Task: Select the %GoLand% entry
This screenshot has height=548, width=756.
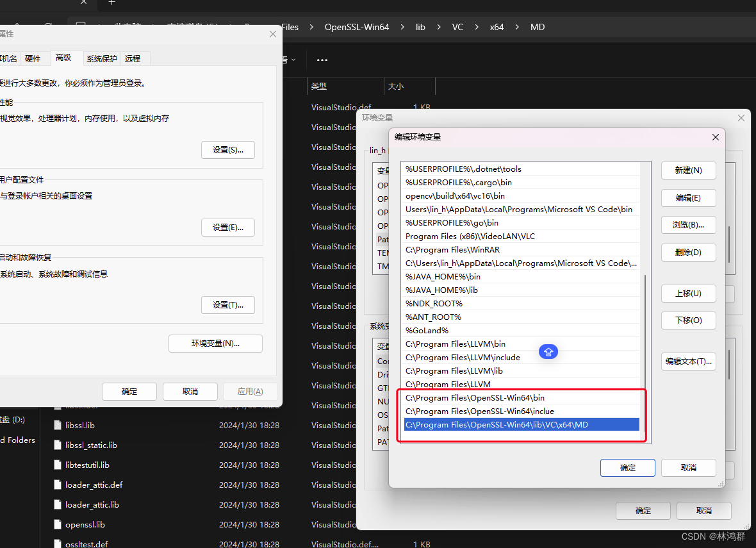Action: pyautogui.click(x=522, y=331)
